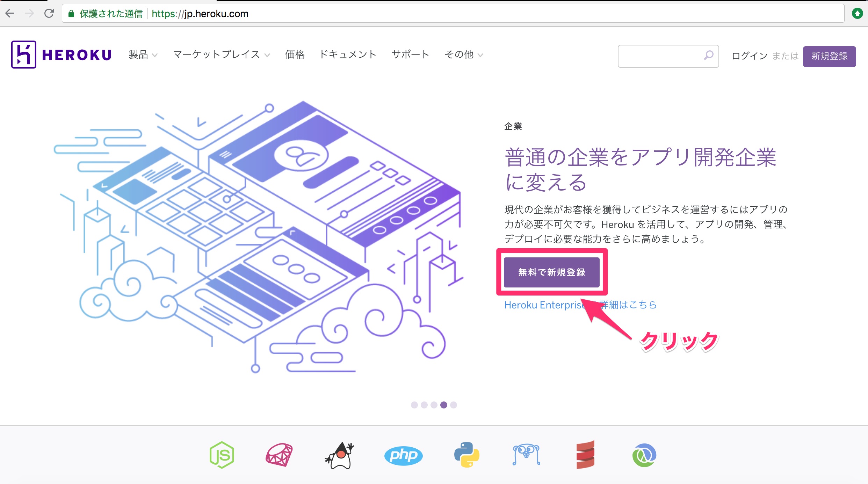Click the Java Duke mascot icon
This screenshot has width=868, height=484.
[x=339, y=455]
